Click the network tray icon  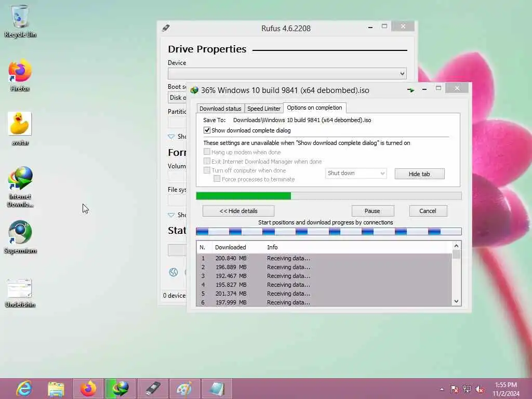coord(467,389)
